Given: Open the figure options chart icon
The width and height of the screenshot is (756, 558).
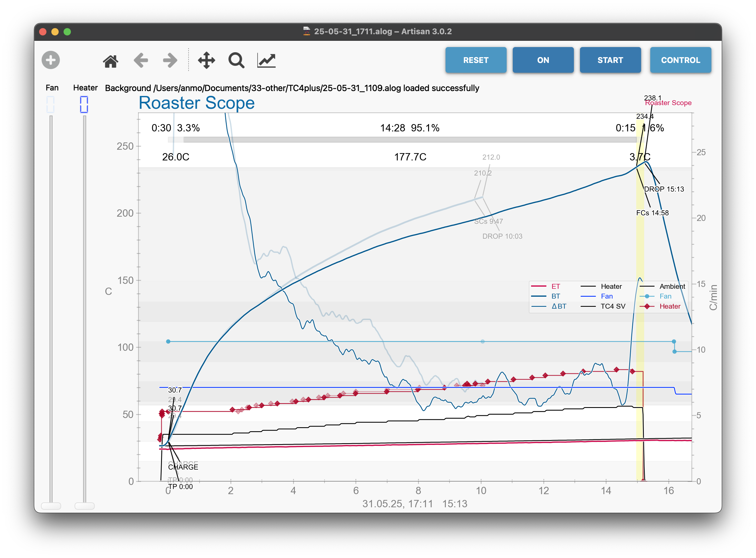Looking at the screenshot, I should coord(266,61).
